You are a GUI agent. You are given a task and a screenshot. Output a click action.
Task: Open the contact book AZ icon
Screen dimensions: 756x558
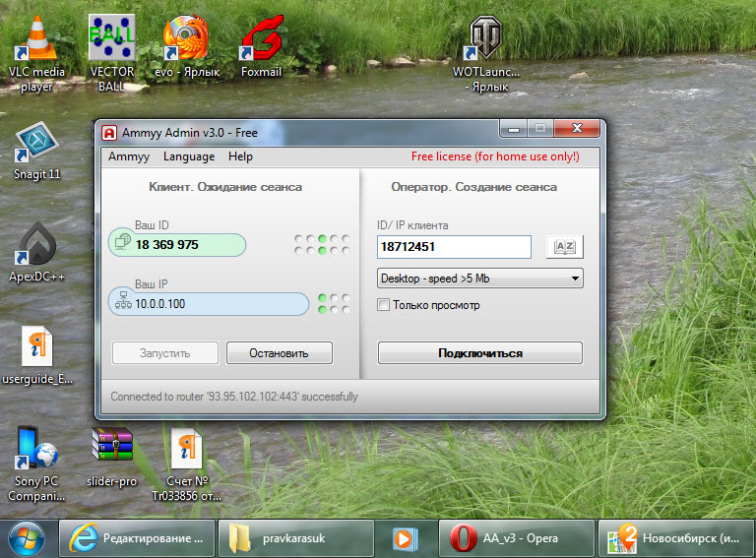click(565, 247)
